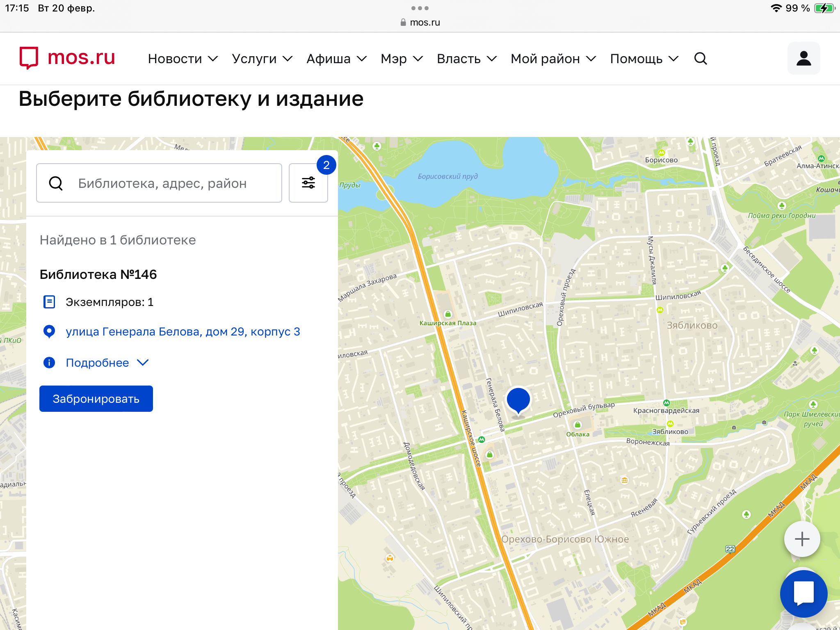Click the Найдено в 1 библиотеке text
The image size is (840, 630).
(x=118, y=240)
